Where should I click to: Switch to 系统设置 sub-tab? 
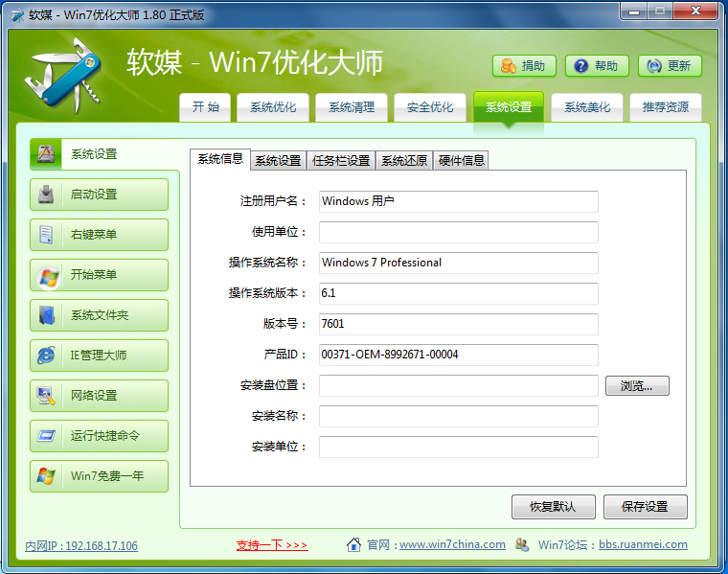point(278,161)
